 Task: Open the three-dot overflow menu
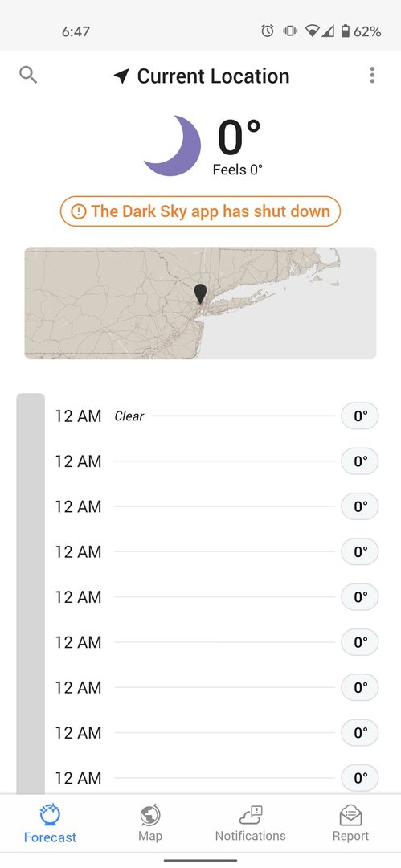[x=372, y=76]
